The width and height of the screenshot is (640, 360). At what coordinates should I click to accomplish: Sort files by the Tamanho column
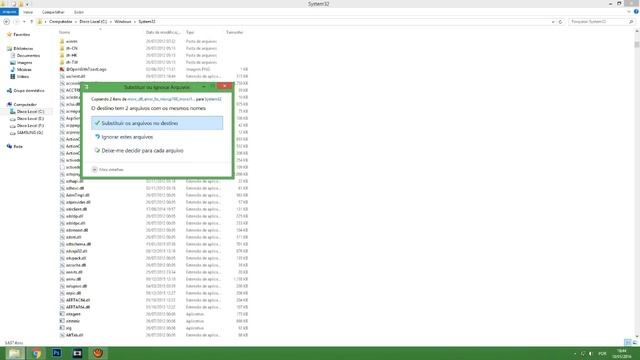tap(236, 32)
